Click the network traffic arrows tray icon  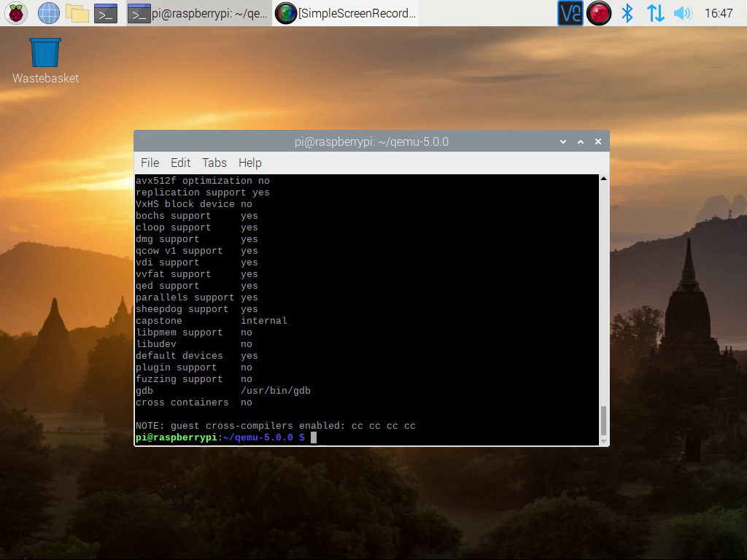pos(655,12)
